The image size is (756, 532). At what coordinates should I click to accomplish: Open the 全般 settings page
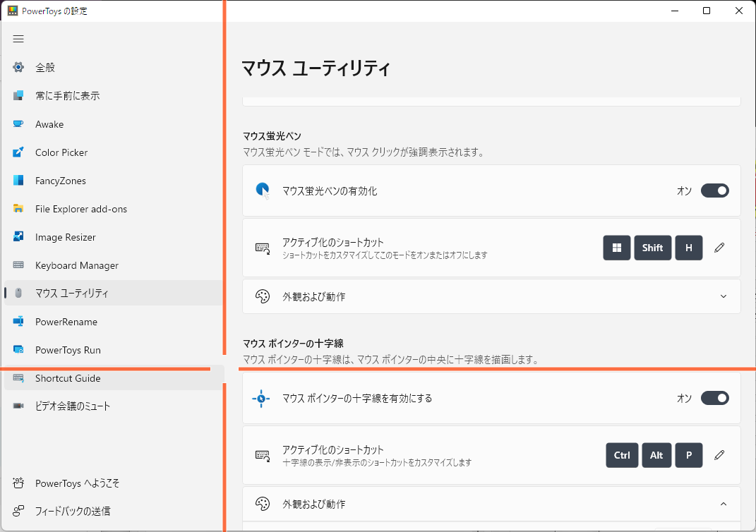(x=114, y=67)
